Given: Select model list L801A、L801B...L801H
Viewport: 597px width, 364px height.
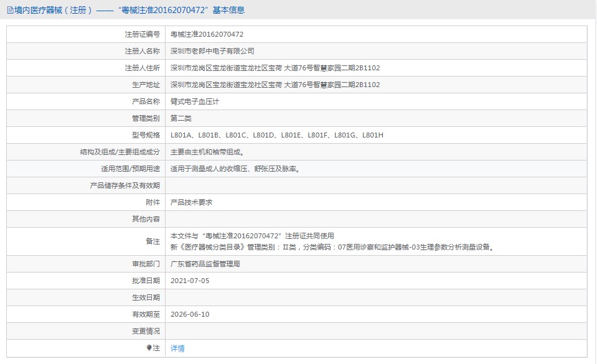Looking at the screenshot, I should pyautogui.click(x=277, y=135).
